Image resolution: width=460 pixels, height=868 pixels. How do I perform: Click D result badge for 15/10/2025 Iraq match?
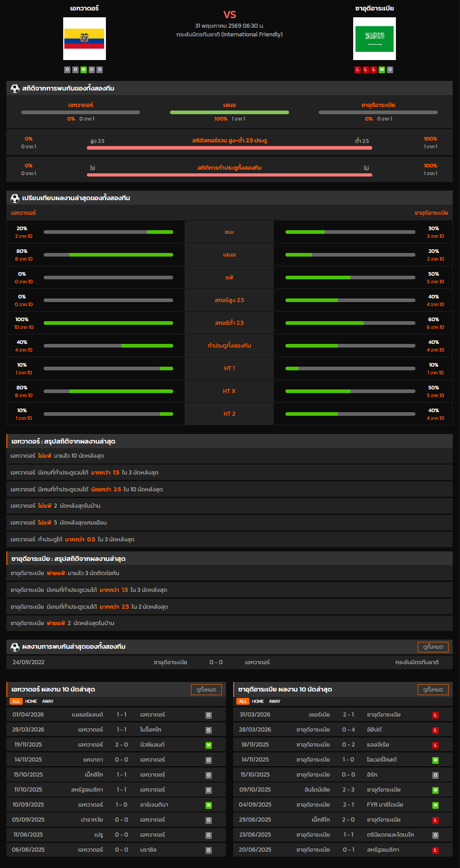click(435, 775)
